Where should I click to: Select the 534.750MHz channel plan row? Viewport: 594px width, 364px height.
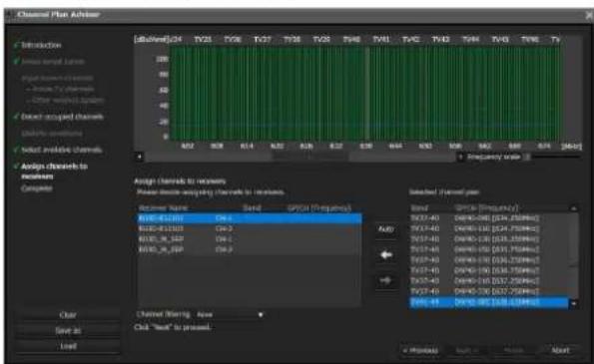[489, 229]
